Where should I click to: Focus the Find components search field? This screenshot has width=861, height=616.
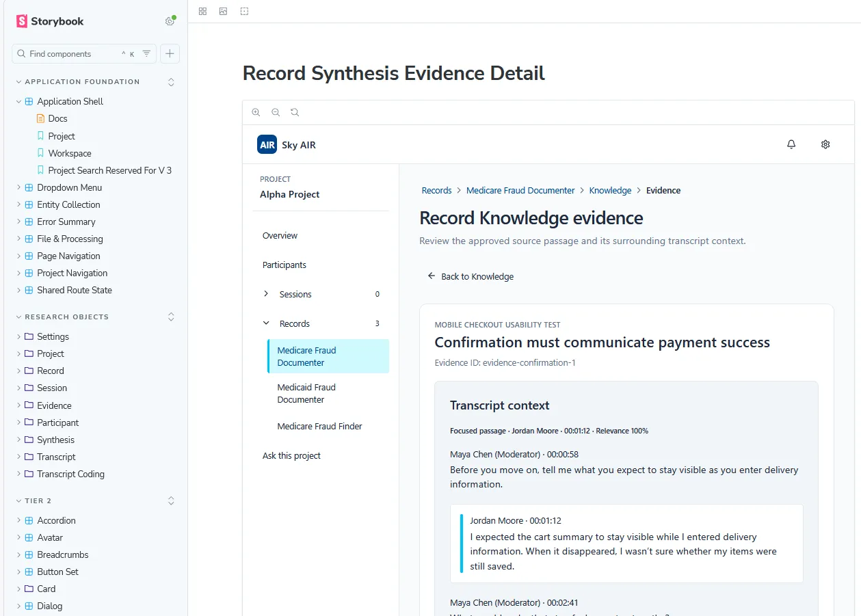[x=84, y=53]
